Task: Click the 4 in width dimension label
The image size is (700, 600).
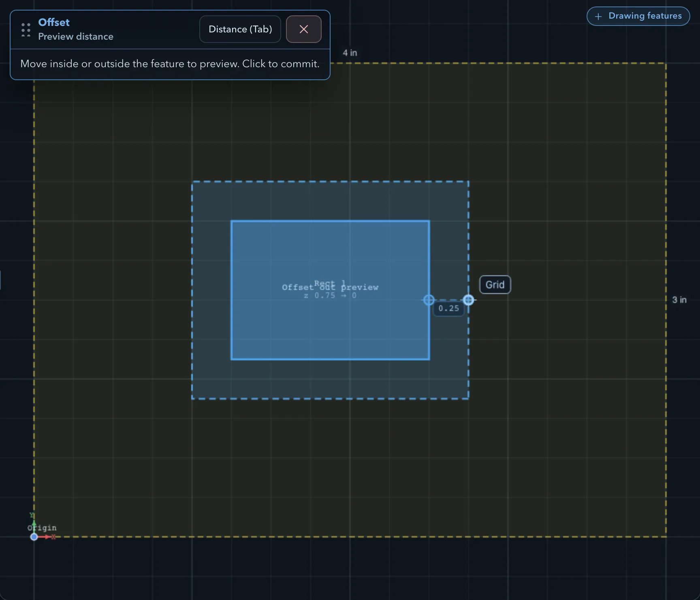Action: (350, 53)
